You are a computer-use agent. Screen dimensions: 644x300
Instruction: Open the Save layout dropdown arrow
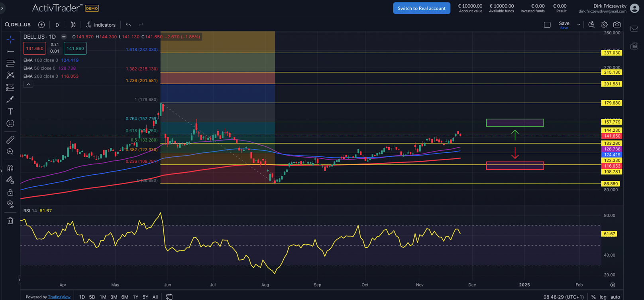tap(579, 25)
